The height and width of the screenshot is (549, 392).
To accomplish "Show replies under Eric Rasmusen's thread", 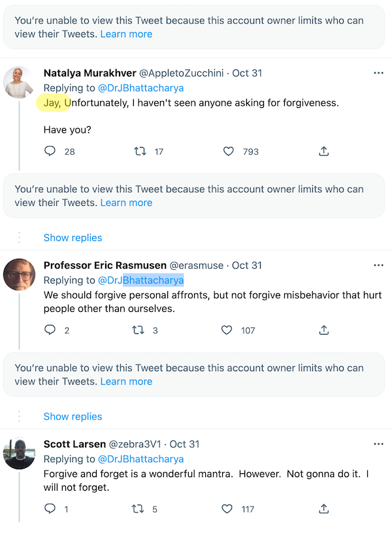I will point(73,416).
